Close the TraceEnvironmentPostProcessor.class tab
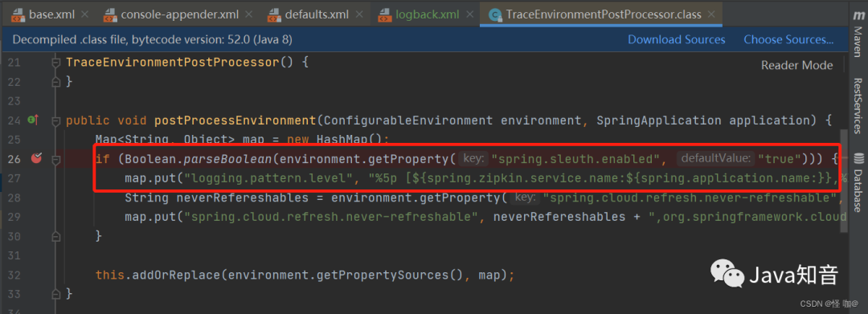This screenshot has width=868, height=314. [x=711, y=14]
